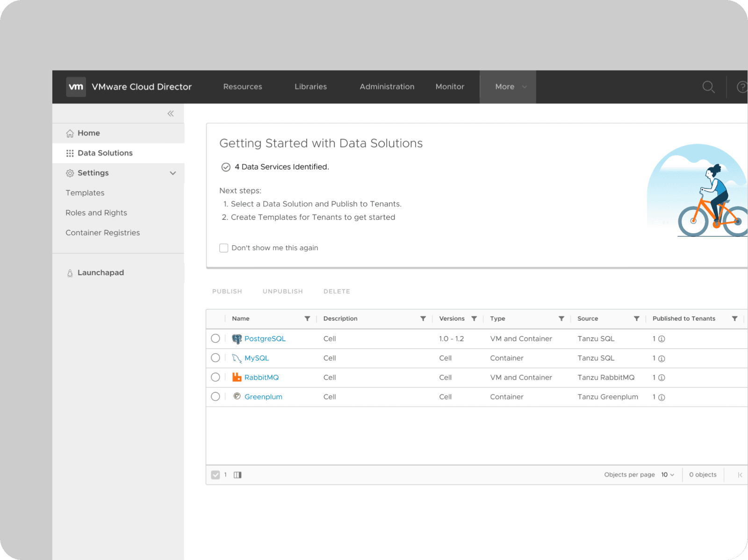Open the RabbitMQ data solution link
This screenshot has height=560, width=748.
click(x=261, y=378)
